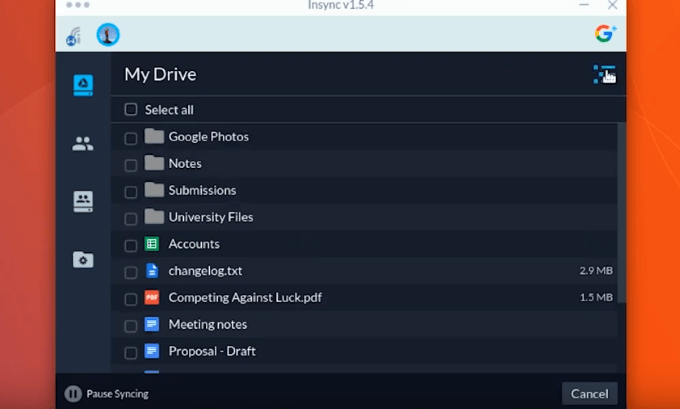Click the Google Photos folder name

pyautogui.click(x=209, y=137)
